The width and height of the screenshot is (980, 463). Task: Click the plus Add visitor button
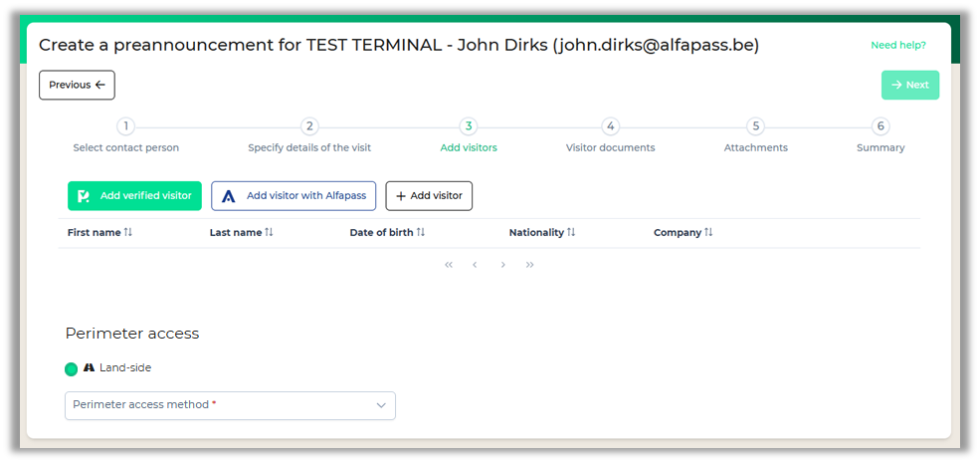pos(429,196)
